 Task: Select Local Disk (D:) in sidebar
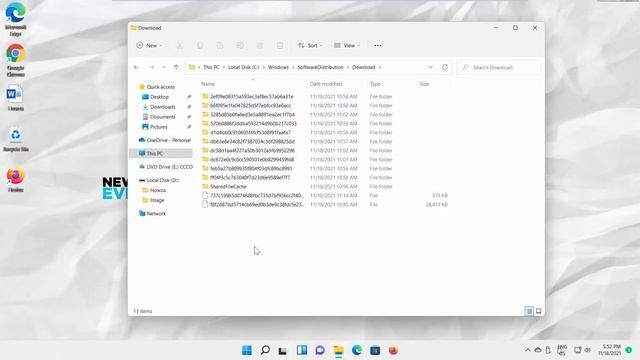(162, 180)
